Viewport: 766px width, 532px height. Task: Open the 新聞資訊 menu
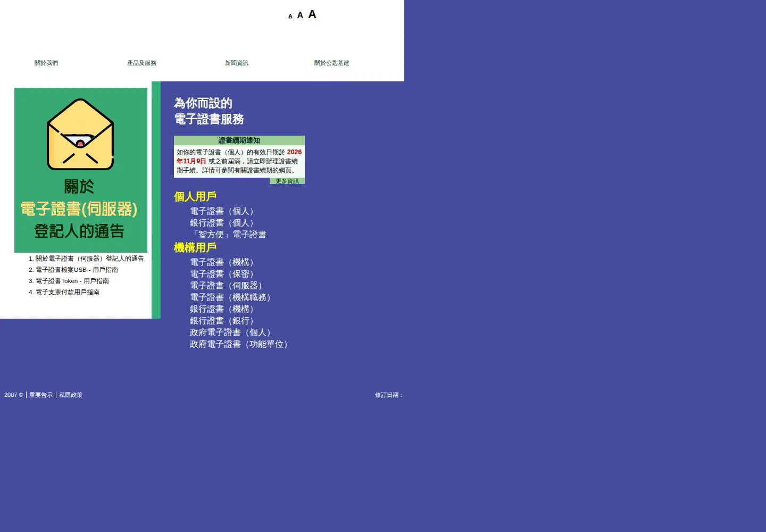pos(237,63)
